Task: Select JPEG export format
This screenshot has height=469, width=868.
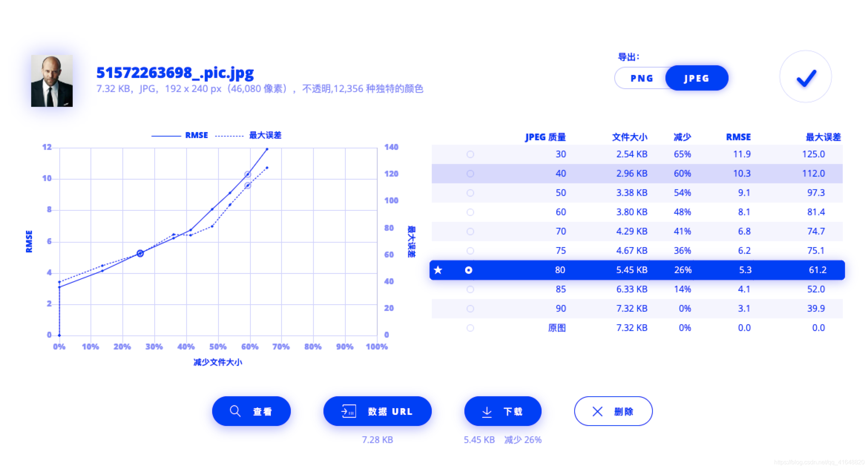Action: pyautogui.click(x=697, y=78)
